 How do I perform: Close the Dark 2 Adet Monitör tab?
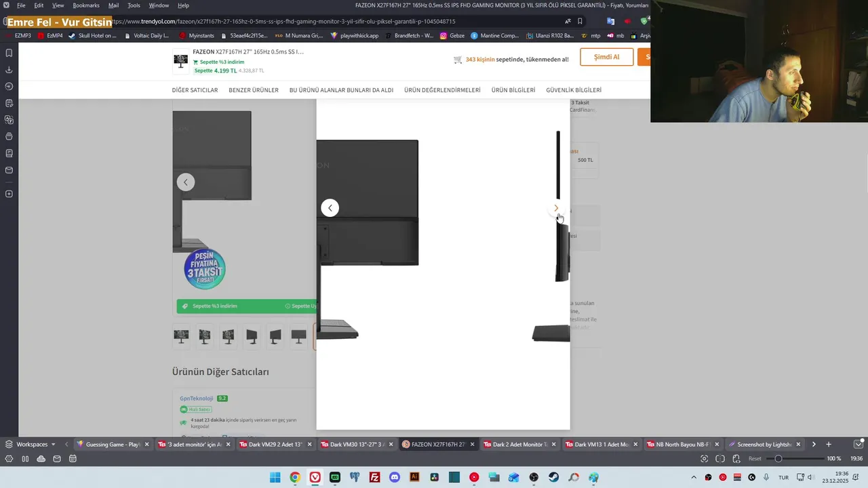553,445
